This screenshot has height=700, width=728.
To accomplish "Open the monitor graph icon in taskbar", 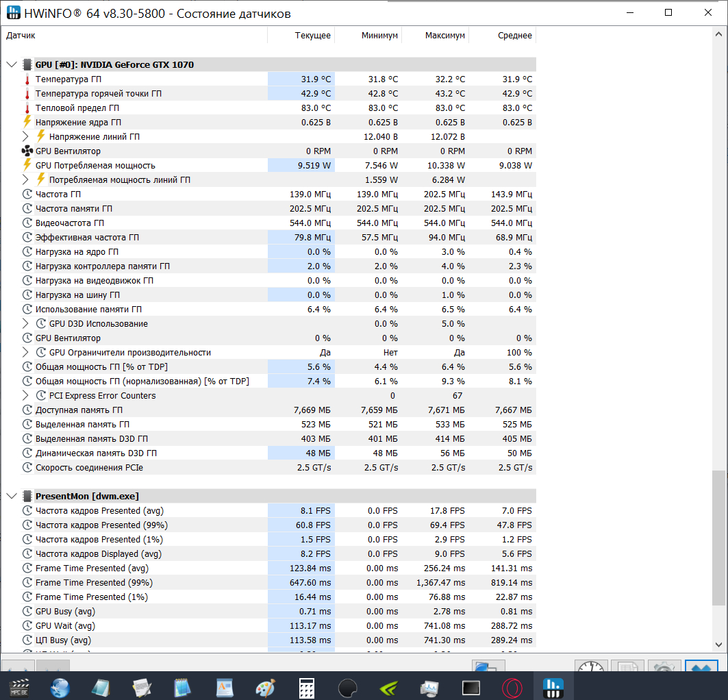I will 429,688.
